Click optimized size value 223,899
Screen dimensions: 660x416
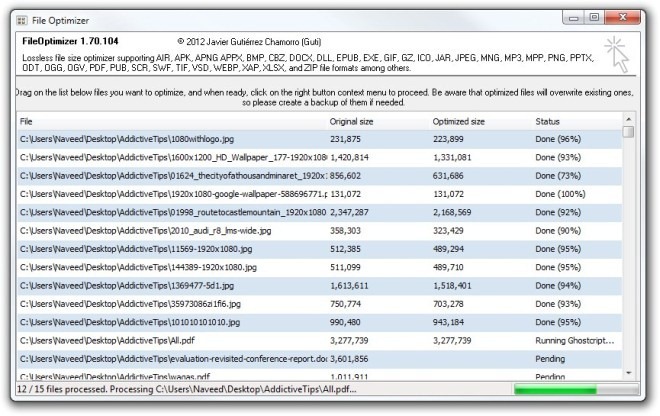448,139
